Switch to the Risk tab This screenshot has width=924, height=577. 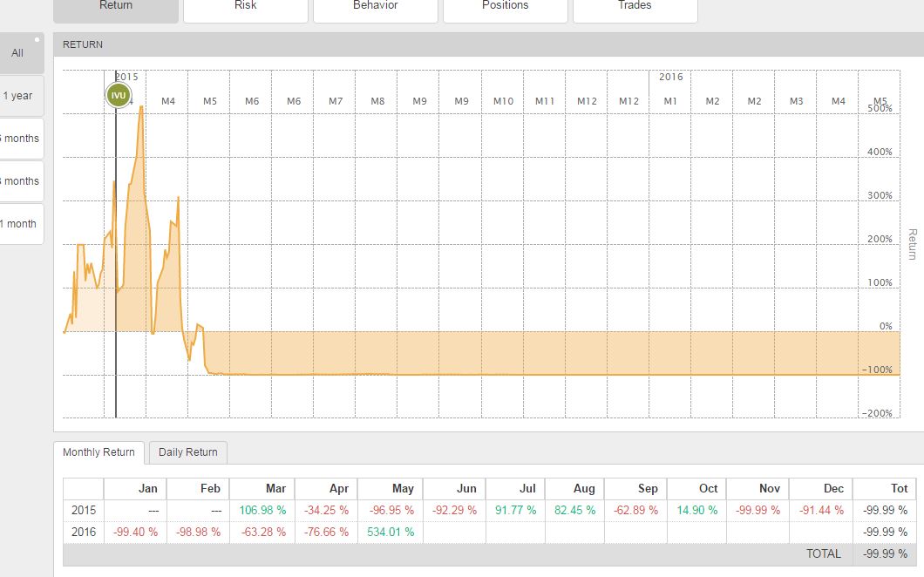pyautogui.click(x=246, y=7)
